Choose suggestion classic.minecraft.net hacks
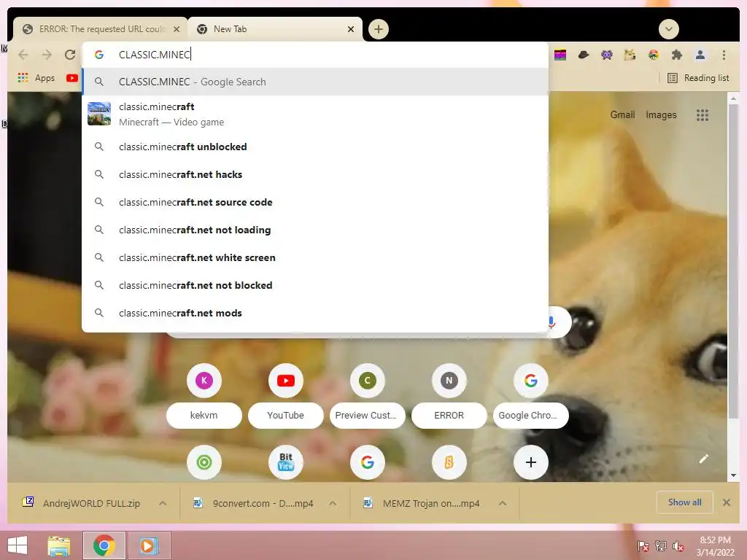This screenshot has height=560, width=747. coord(315,174)
